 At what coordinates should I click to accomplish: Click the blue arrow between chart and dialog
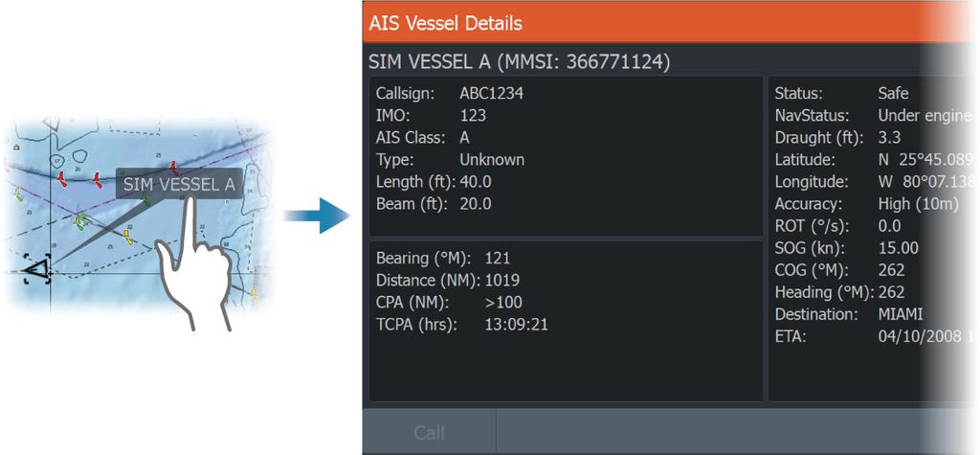(x=316, y=216)
